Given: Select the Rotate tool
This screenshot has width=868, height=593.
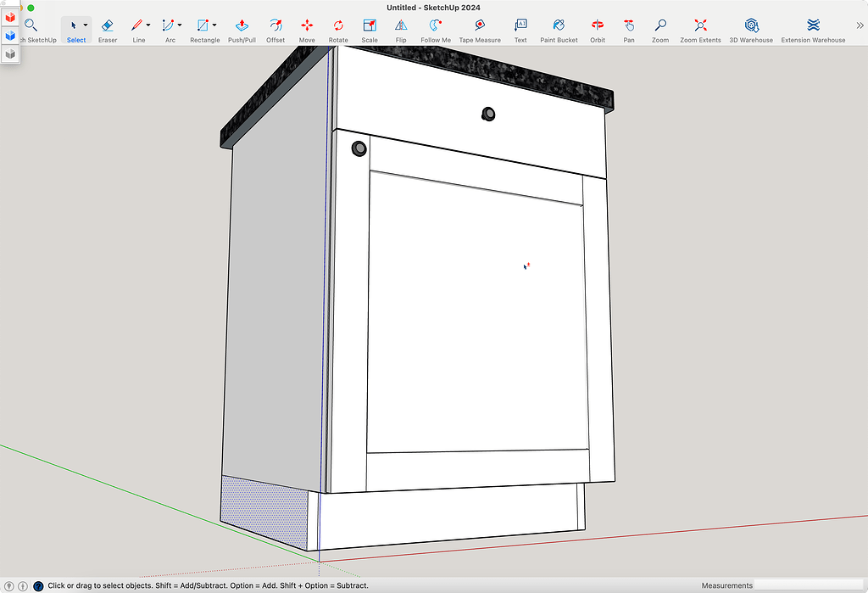Looking at the screenshot, I should coord(338,26).
